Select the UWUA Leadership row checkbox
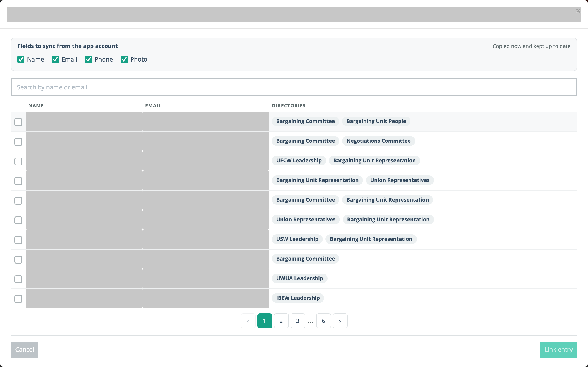This screenshot has width=588, height=367. point(19,279)
